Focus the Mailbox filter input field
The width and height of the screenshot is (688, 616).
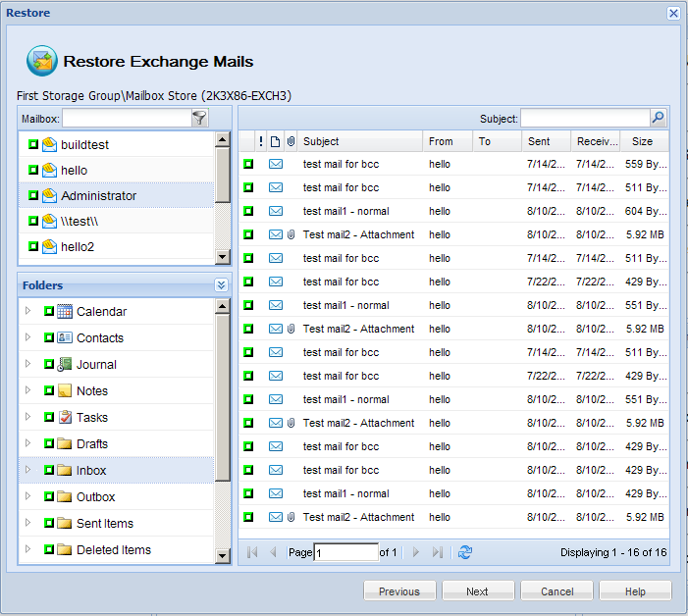point(127,118)
